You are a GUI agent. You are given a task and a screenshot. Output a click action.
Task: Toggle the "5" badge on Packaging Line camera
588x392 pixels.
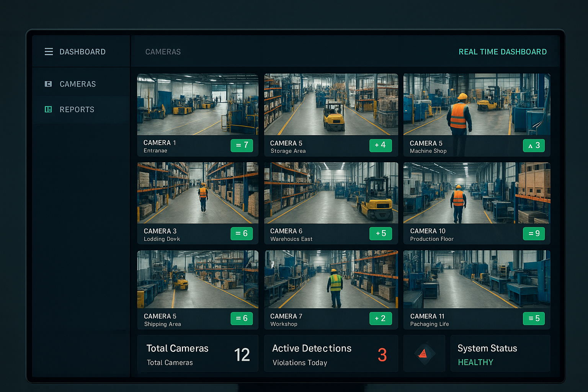(x=534, y=318)
